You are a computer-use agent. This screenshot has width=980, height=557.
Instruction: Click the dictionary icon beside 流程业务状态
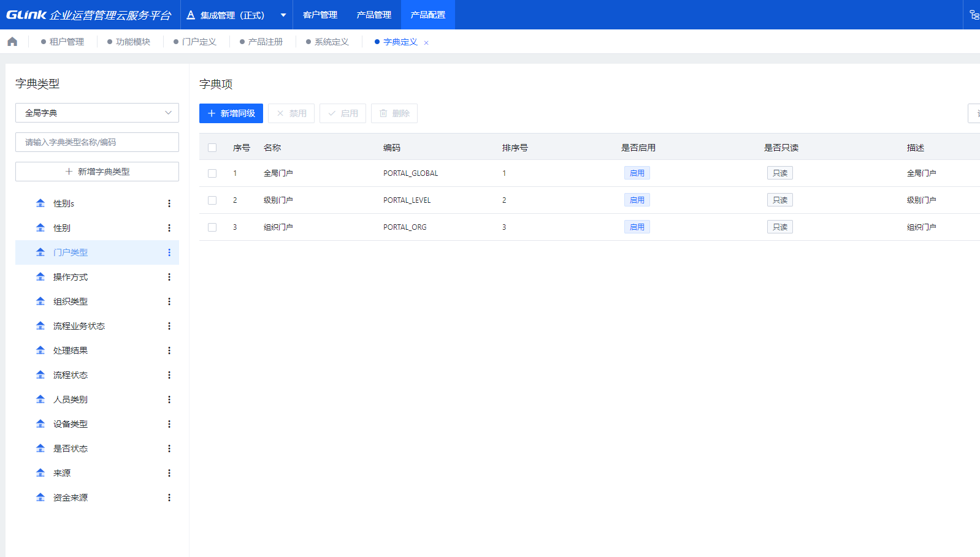(x=40, y=326)
